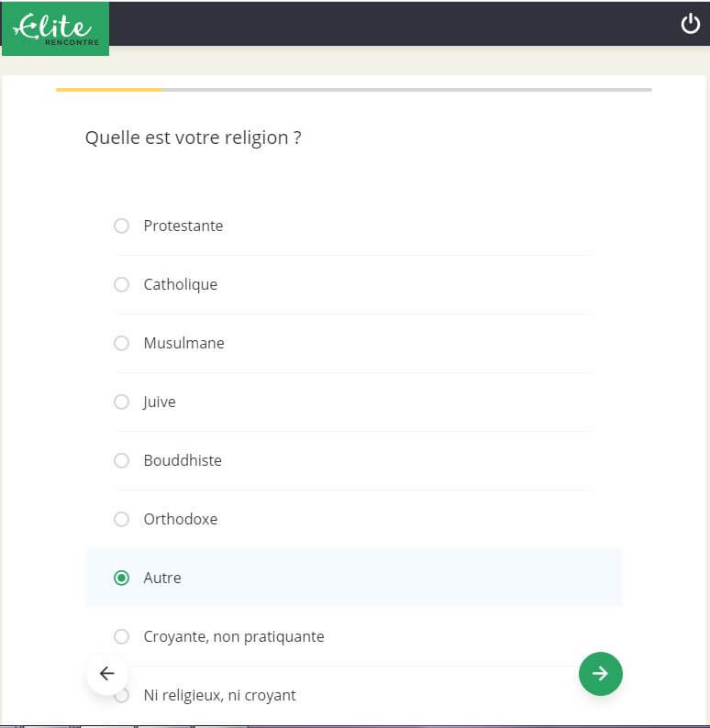This screenshot has width=710, height=728.
Task: Click the Catholique label text
Action: point(181,284)
